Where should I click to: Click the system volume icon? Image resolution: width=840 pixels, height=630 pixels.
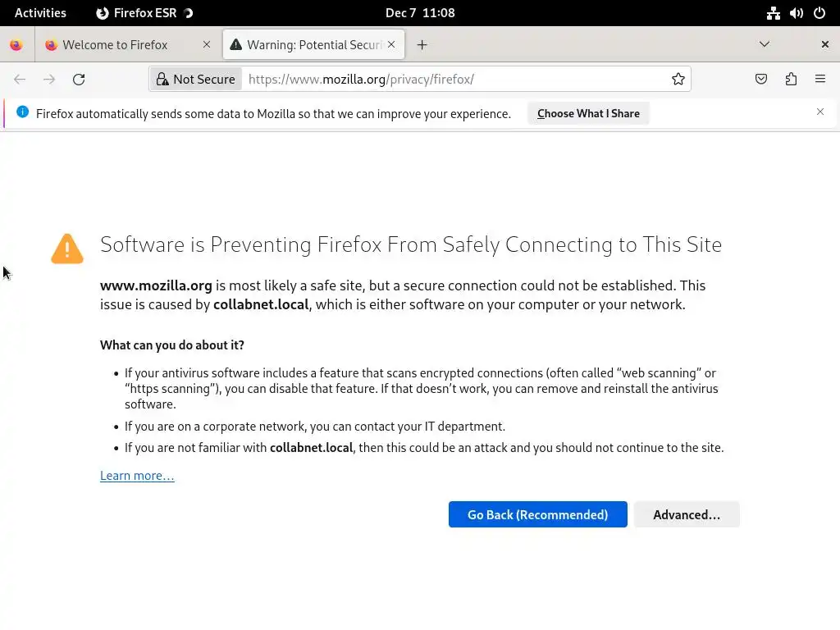797,13
